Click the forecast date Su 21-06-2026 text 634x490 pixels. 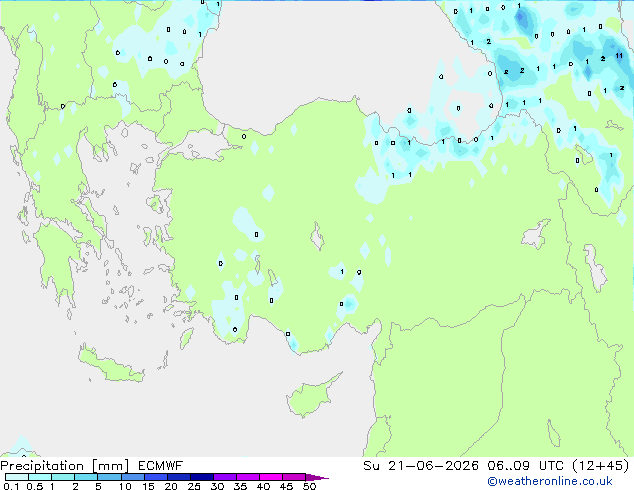click(x=421, y=465)
